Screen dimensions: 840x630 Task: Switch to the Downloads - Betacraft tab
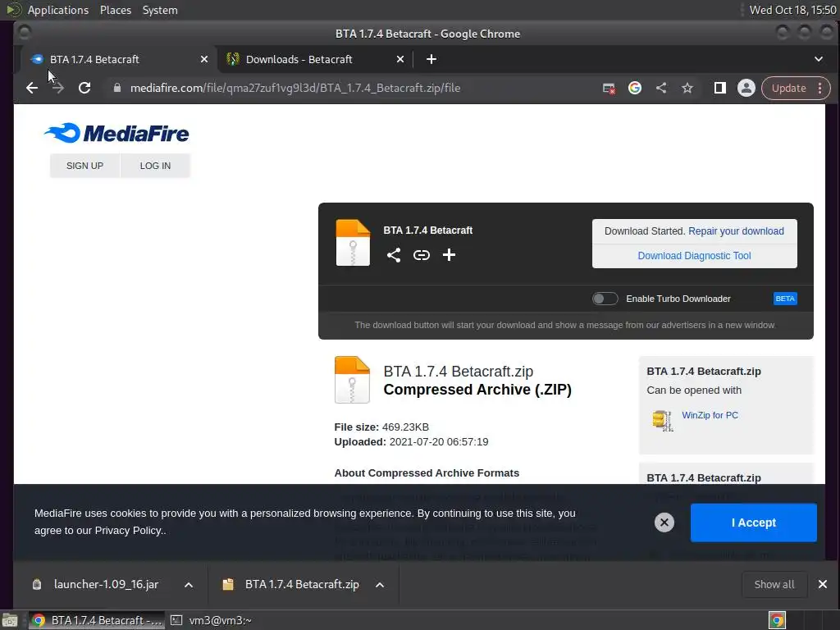click(315, 59)
